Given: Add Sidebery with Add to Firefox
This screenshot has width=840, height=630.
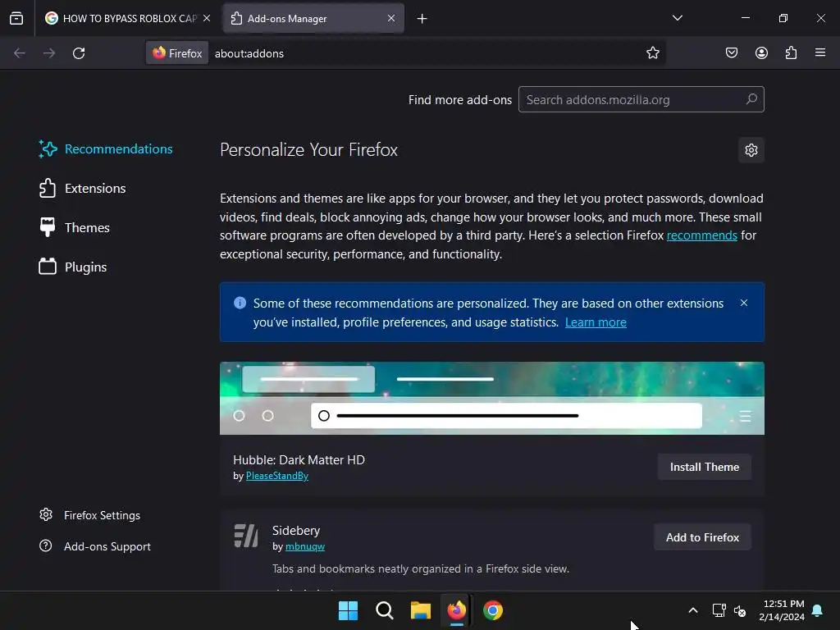Looking at the screenshot, I should tap(702, 537).
